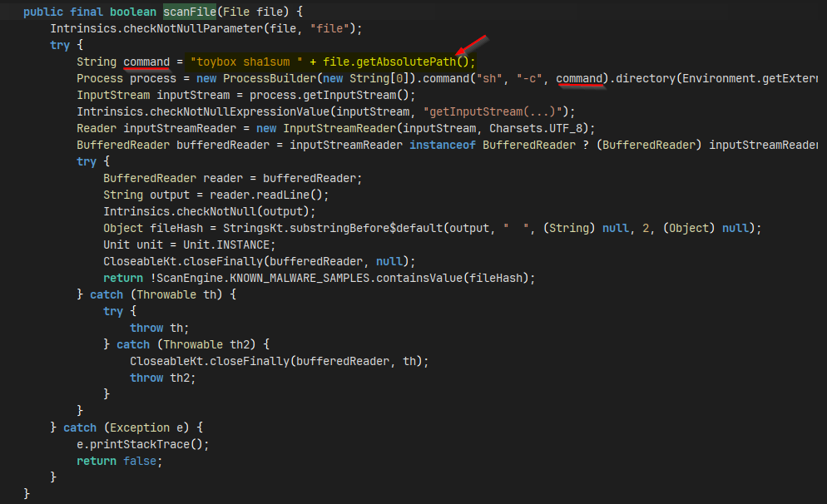Click the throw th statement

(x=159, y=328)
